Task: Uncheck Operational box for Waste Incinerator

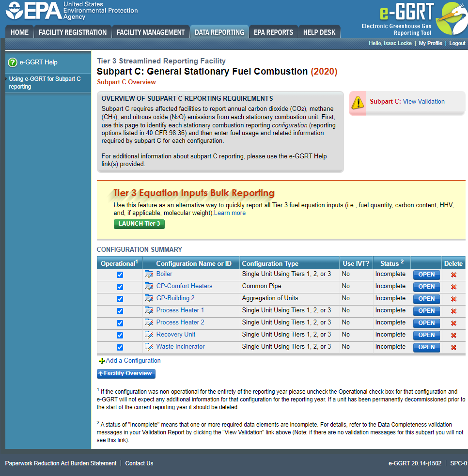Action: 120,348
